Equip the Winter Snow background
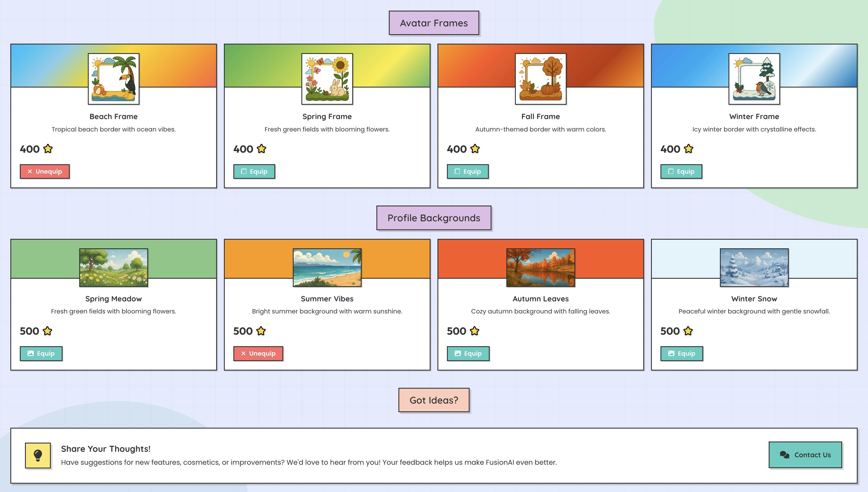The width and height of the screenshot is (868, 492). (x=681, y=353)
